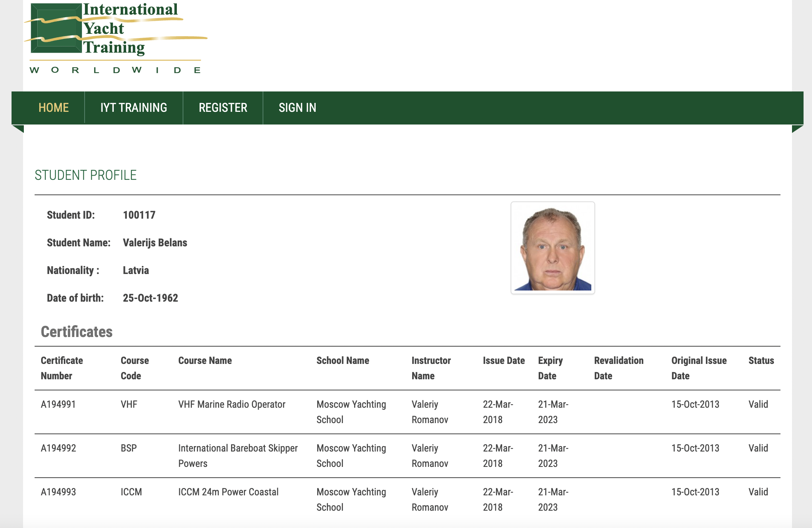Image resolution: width=812 pixels, height=528 pixels.
Task: Click the Course Code column header
Action: 135,368
